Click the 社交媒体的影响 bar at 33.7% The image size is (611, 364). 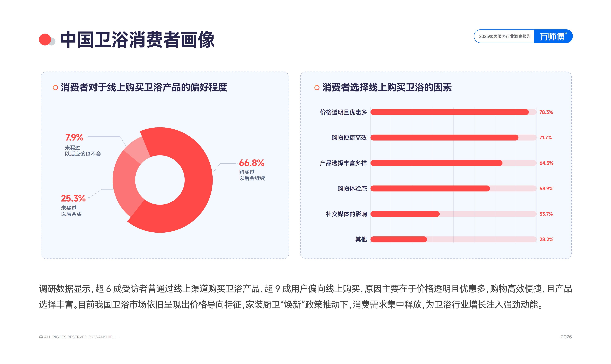tap(453, 214)
